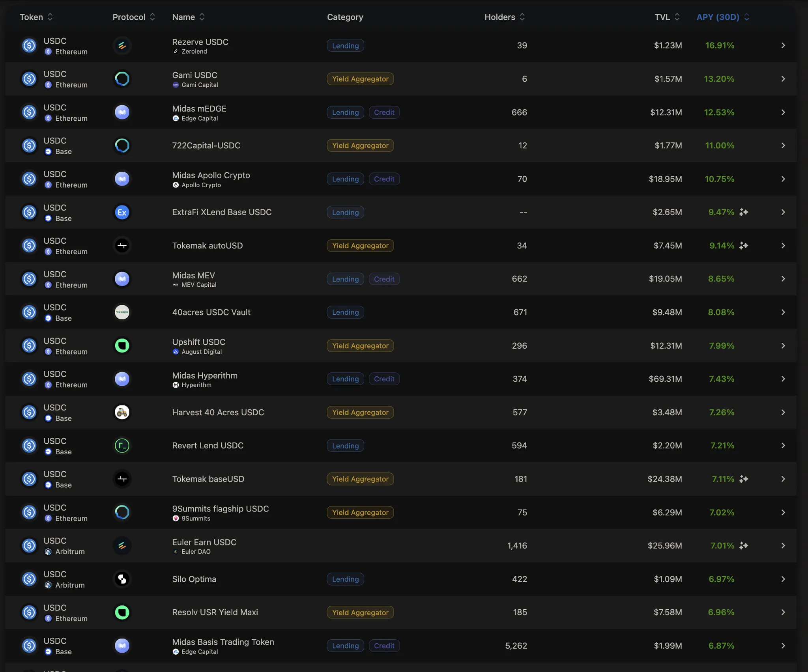This screenshot has height=672, width=808.
Task: Click Zerolend protocol icon for Rezerve USDC
Action: click(x=122, y=46)
